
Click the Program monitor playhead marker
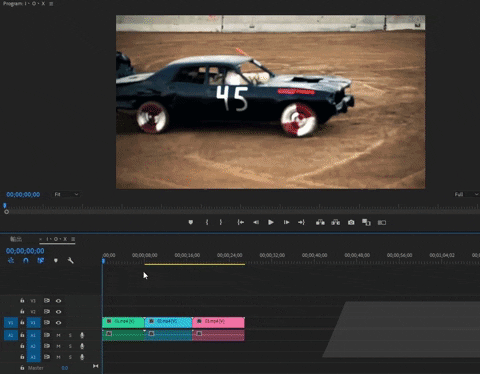(x=5, y=206)
